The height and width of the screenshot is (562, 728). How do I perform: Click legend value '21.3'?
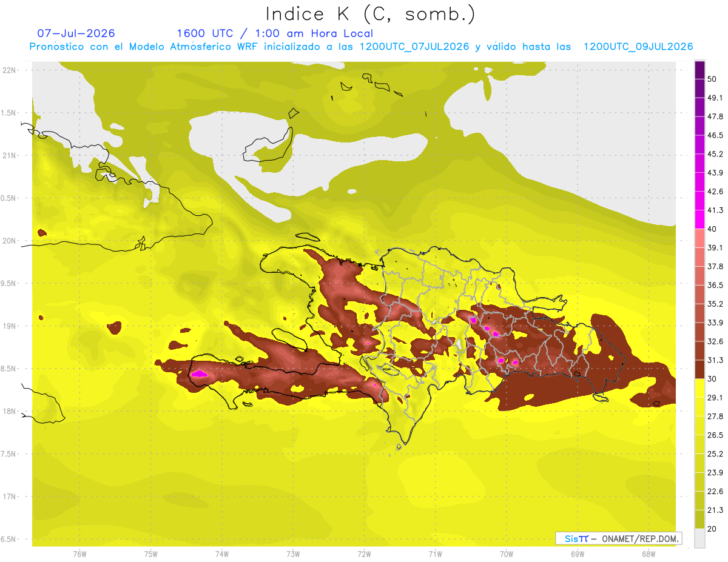point(715,510)
